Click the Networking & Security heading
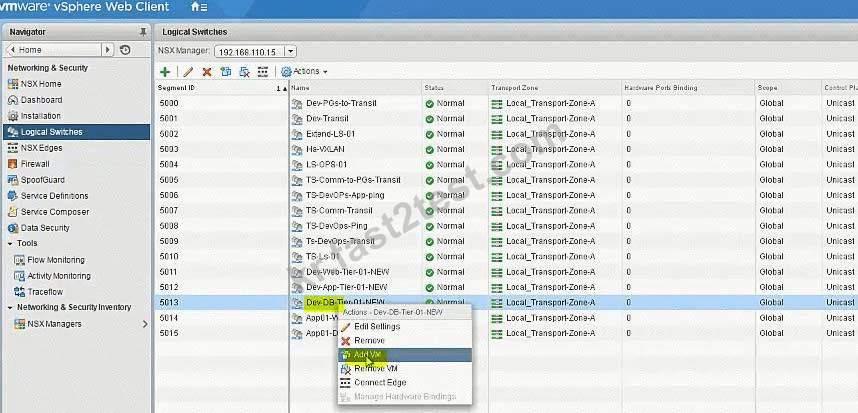Viewport: 858px width, 413px height. (x=48, y=68)
